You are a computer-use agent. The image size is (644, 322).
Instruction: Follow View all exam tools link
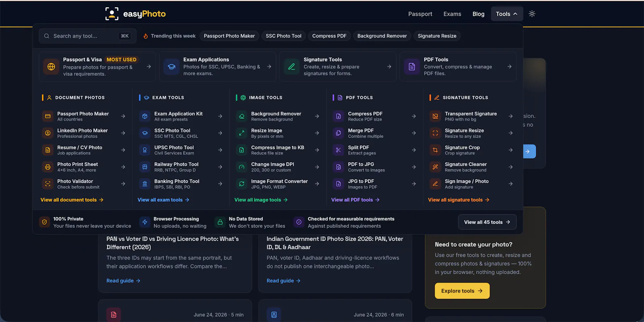click(163, 200)
